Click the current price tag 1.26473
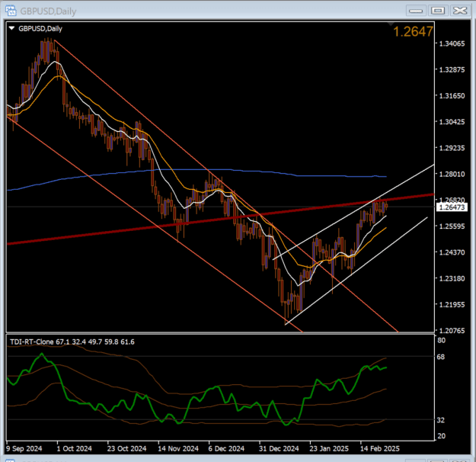476x462 pixels. 452,207
